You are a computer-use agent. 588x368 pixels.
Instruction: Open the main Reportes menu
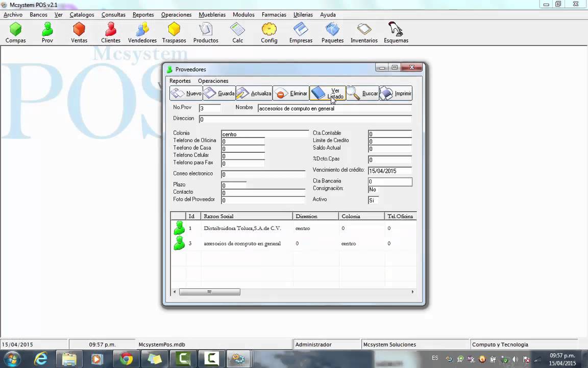(143, 15)
